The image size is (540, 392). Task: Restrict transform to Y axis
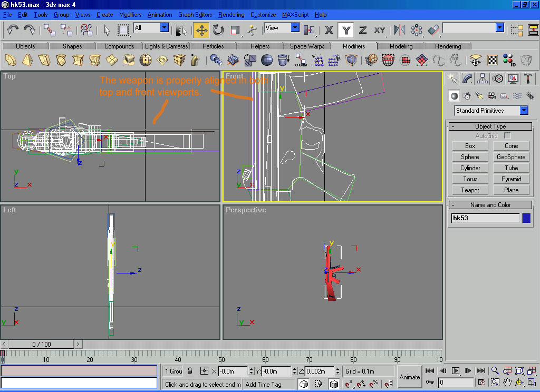point(346,30)
